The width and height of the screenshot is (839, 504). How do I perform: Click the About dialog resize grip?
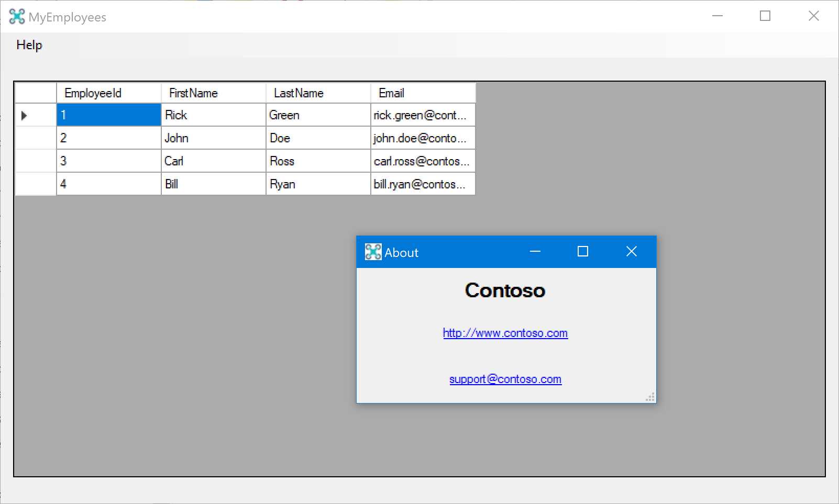click(x=650, y=397)
